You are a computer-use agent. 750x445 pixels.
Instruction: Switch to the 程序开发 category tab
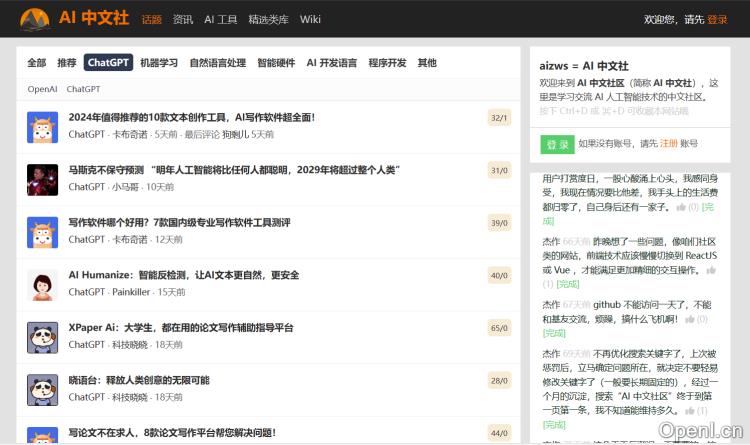click(x=387, y=63)
